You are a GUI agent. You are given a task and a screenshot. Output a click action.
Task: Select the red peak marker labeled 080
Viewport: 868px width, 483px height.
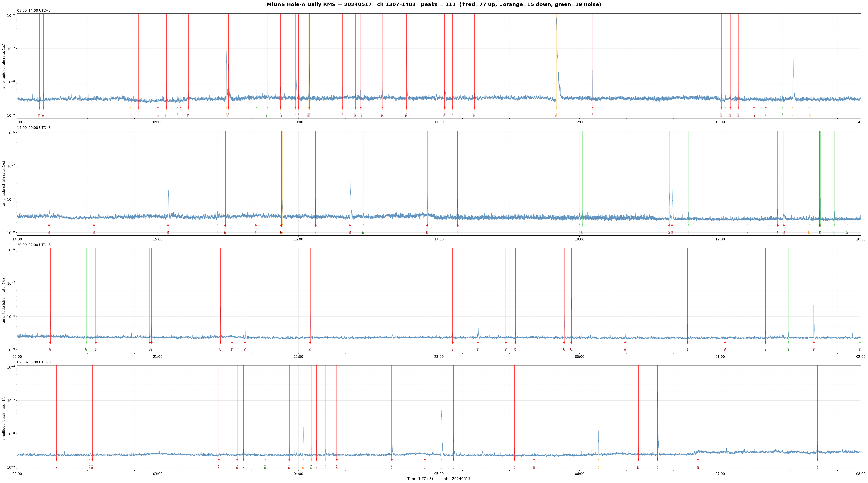click(x=625, y=342)
